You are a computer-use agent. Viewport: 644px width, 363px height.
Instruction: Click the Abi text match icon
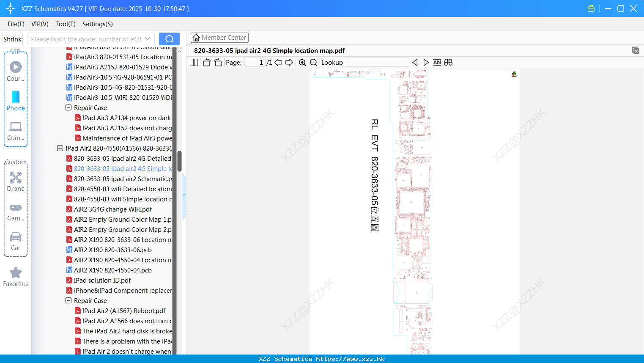[437, 63]
